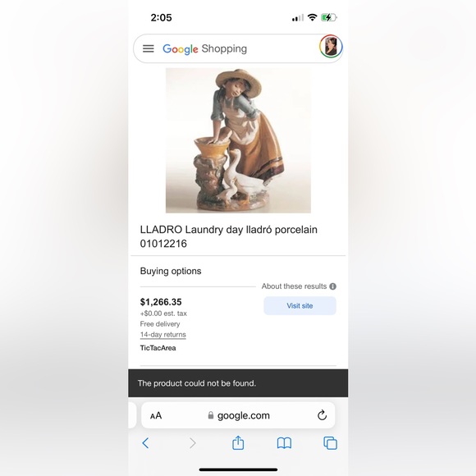
Task: Tap the product could not be found banner
Action: coord(238,383)
